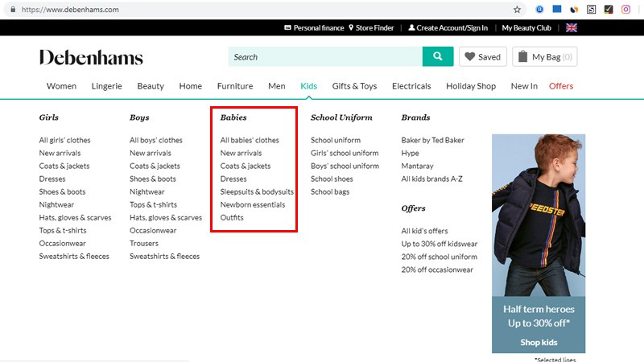
Task: Click the Search input field
Action: click(x=324, y=57)
